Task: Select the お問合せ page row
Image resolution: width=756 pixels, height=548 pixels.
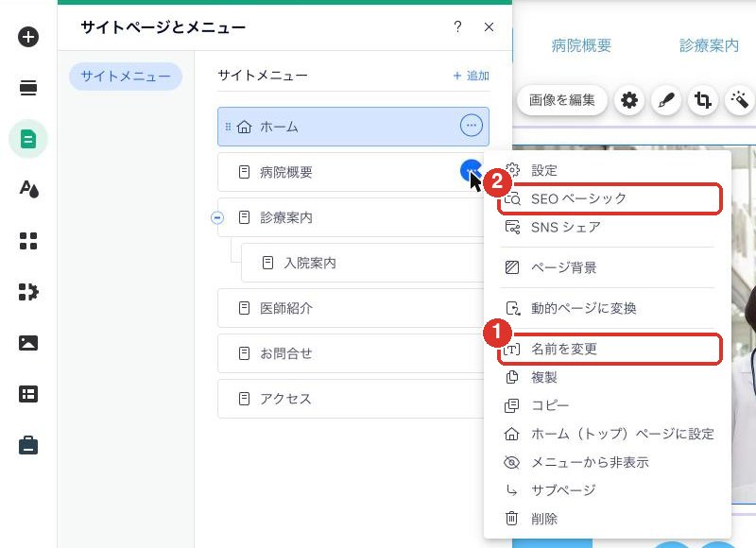Action: tap(351, 353)
